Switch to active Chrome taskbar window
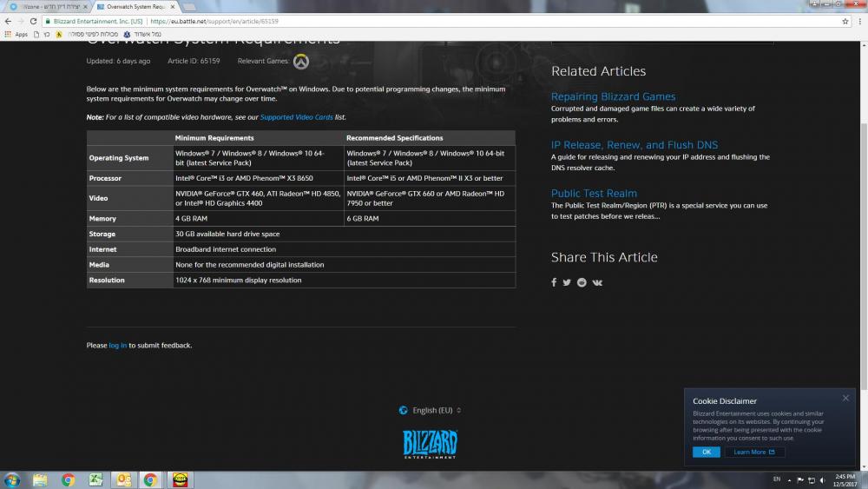This screenshot has width=868, height=489. pyautogui.click(x=150, y=479)
